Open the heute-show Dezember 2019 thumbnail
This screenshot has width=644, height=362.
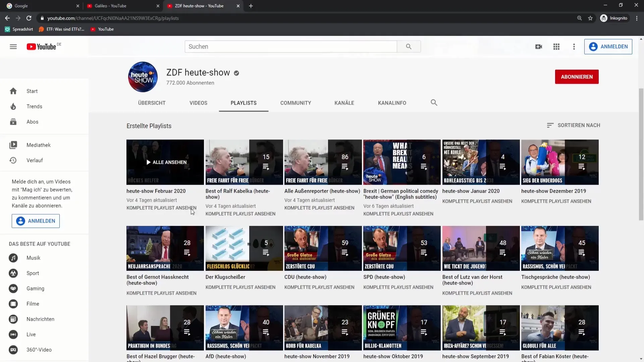pos(560,162)
